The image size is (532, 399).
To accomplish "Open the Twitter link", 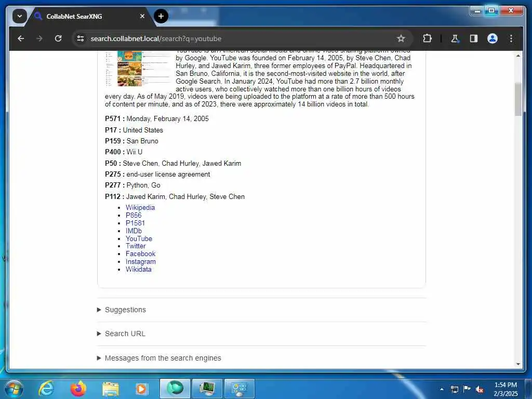I will pyautogui.click(x=136, y=246).
